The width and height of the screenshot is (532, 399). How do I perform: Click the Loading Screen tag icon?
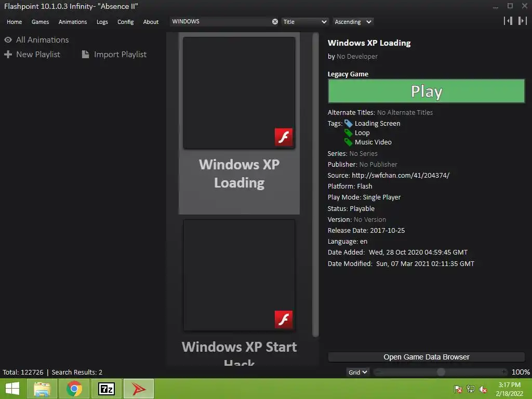coord(349,124)
